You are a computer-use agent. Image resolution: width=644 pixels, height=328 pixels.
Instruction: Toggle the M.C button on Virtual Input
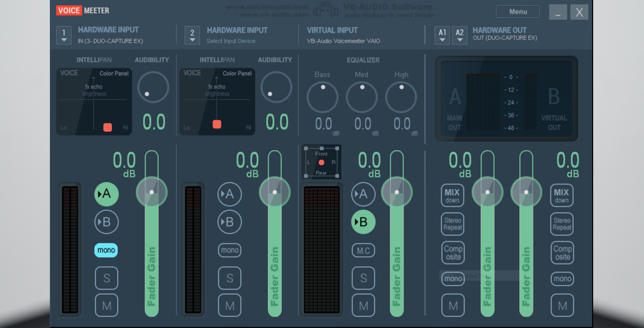coord(363,250)
